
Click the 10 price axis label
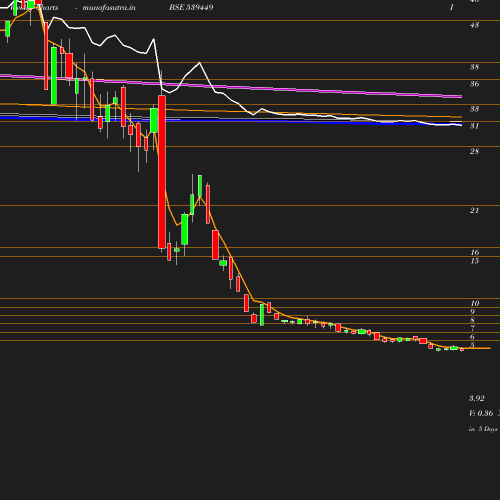coord(475,303)
